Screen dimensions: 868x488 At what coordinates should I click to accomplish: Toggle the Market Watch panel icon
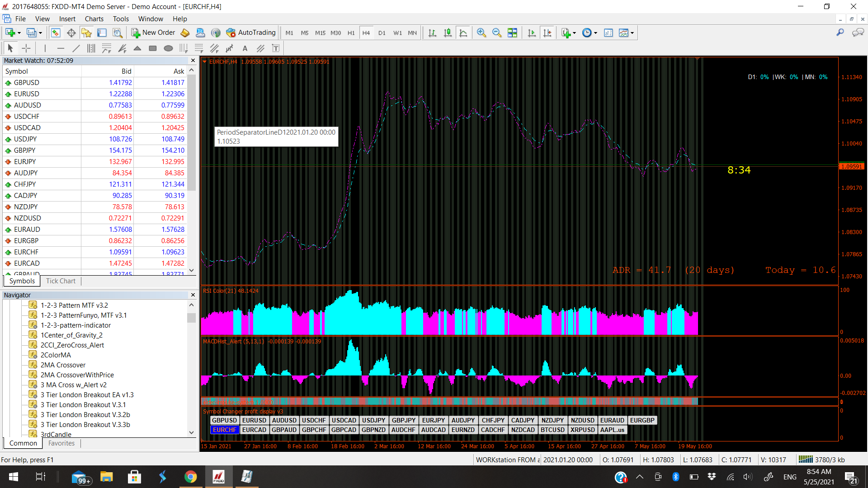56,33
